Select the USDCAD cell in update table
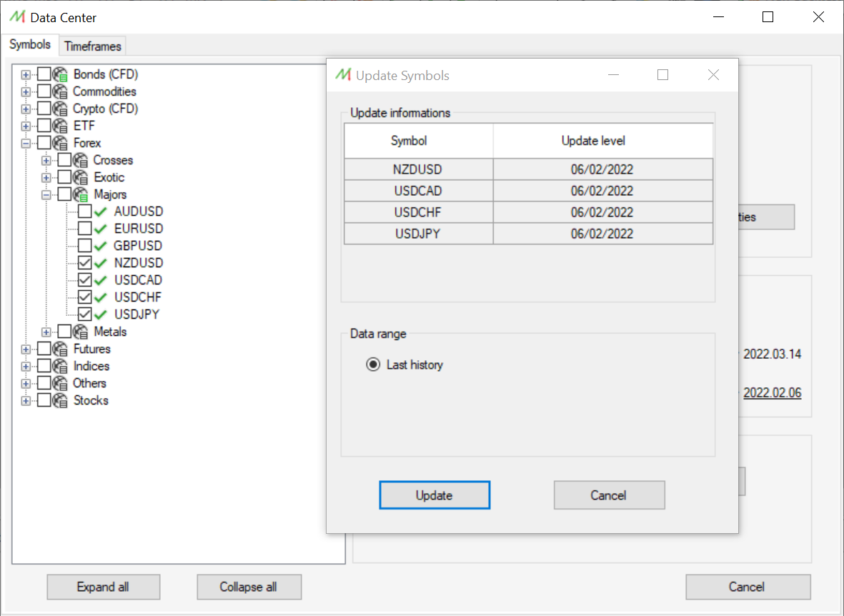Viewport: 844px width, 616px height. pos(418,191)
